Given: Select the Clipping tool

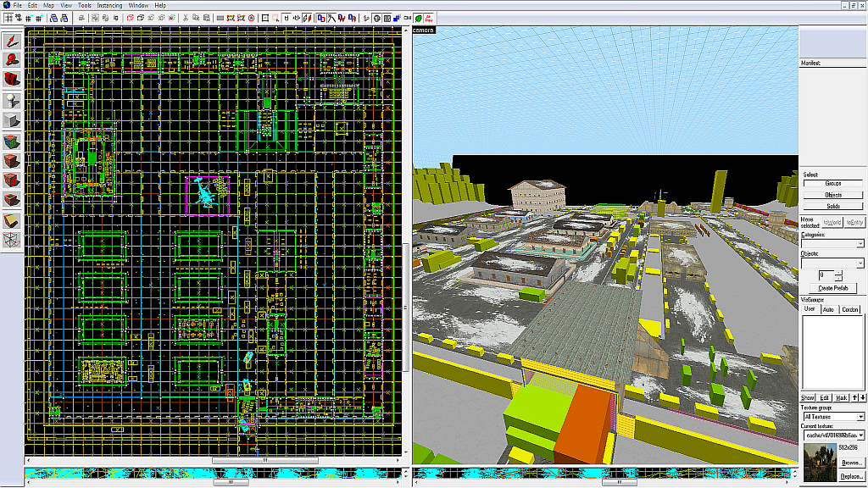Looking at the screenshot, I should pyautogui.click(x=12, y=221).
